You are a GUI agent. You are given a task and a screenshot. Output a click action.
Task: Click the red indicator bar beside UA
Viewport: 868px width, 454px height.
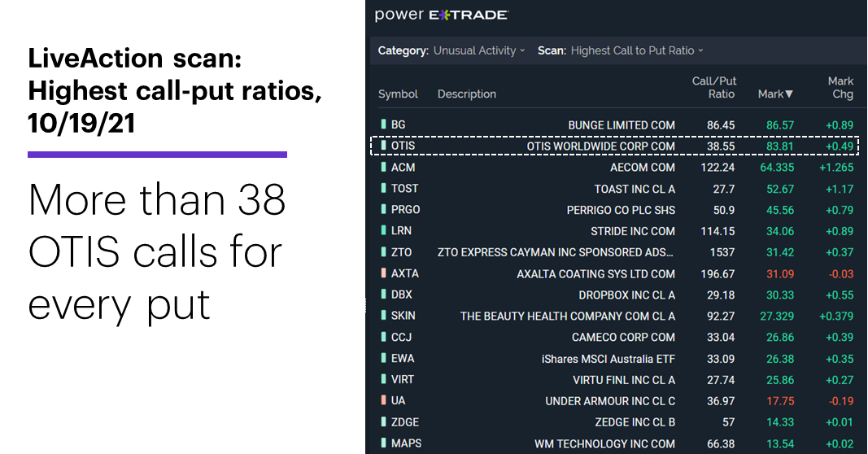[x=383, y=399]
